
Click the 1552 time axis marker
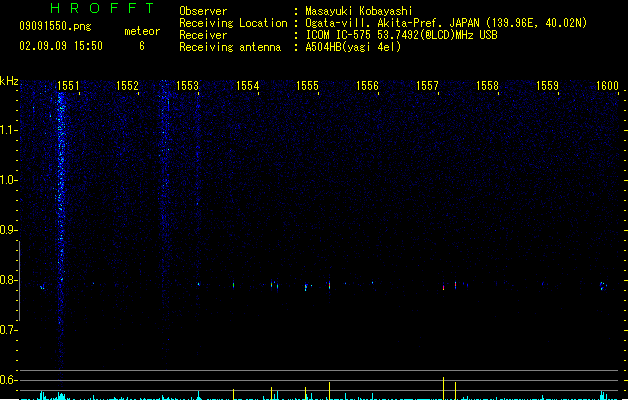[127, 86]
